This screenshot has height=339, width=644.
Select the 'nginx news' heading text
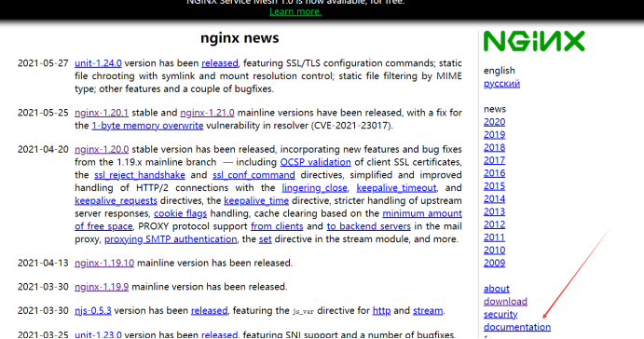click(240, 38)
